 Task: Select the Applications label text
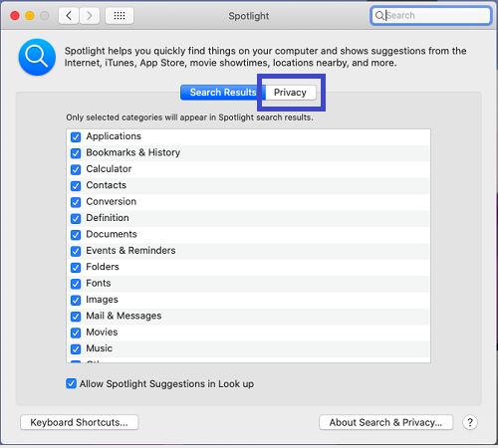(x=114, y=136)
